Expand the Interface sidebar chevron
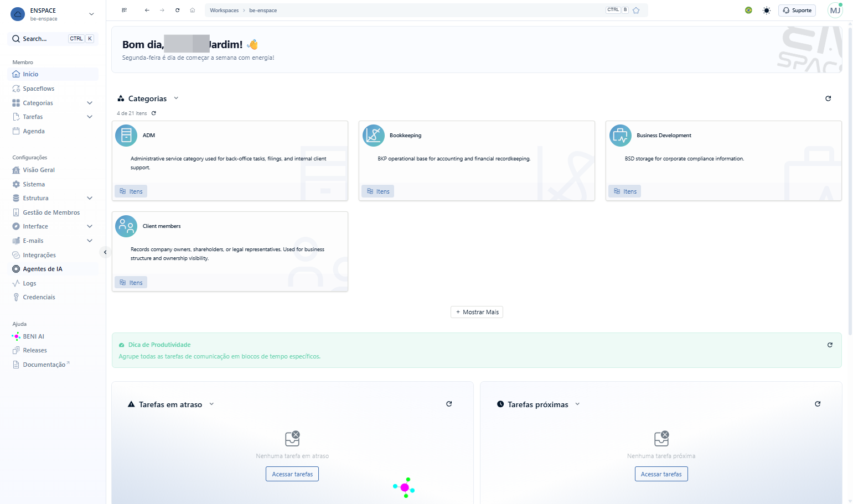This screenshot has width=853, height=504. pos(90,226)
